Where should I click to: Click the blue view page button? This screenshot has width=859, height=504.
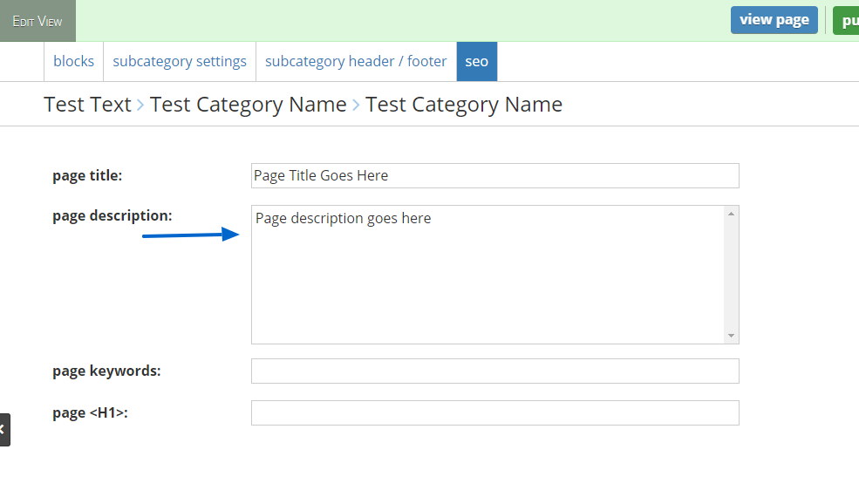click(774, 20)
